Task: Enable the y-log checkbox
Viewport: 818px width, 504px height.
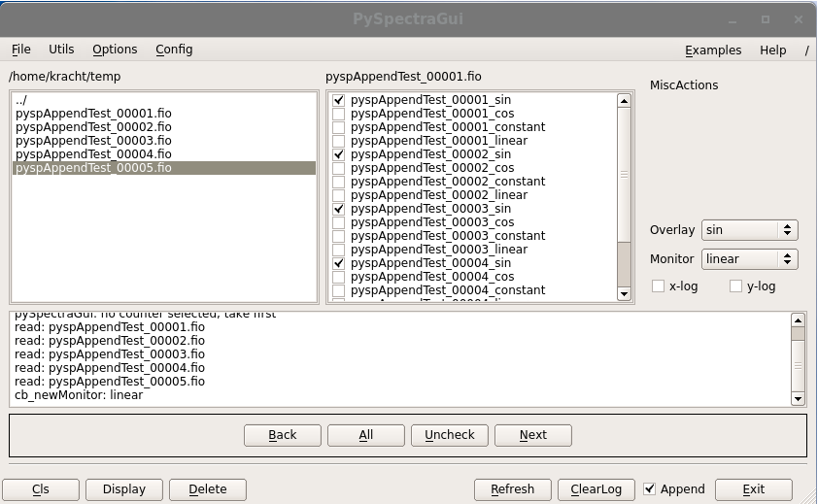Action: point(735,286)
